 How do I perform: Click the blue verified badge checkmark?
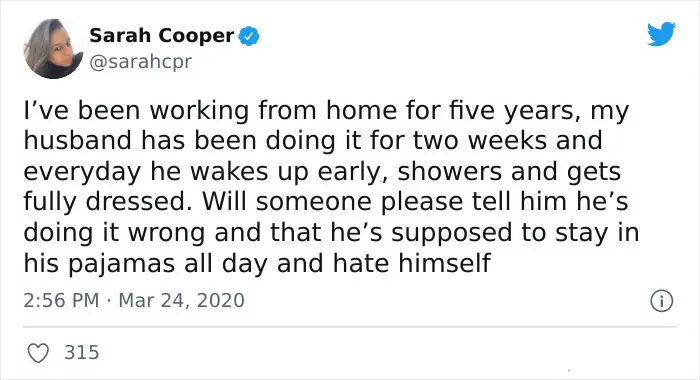[x=249, y=36]
